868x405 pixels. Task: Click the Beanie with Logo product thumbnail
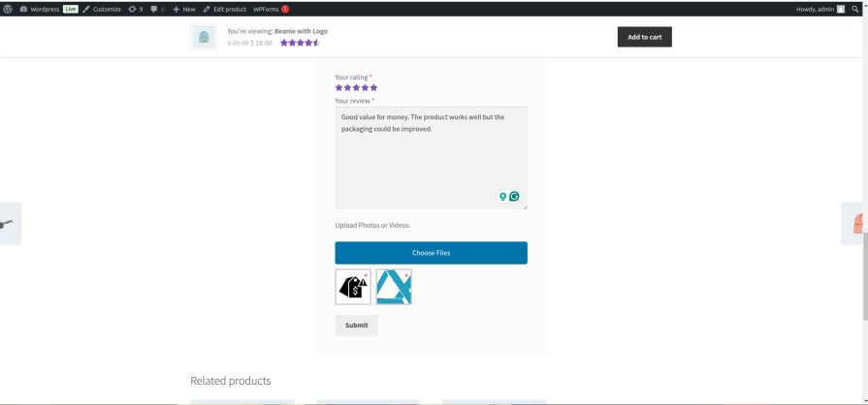point(204,37)
